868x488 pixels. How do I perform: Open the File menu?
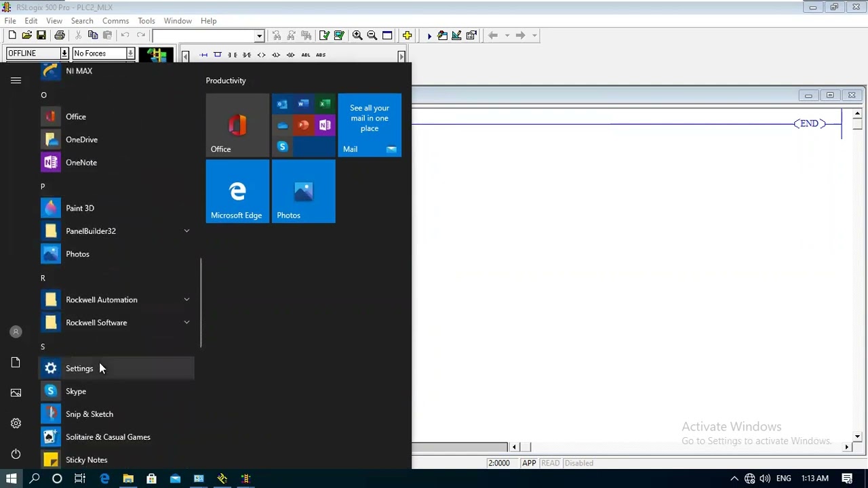pyautogui.click(x=10, y=21)
